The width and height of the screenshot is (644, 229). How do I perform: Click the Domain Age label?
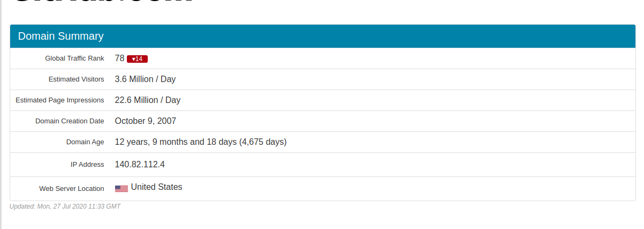coord(85,142)
